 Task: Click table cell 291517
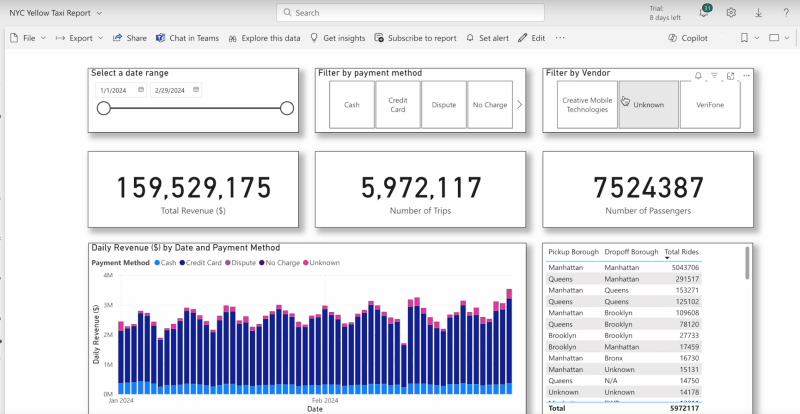click(688, 279)
